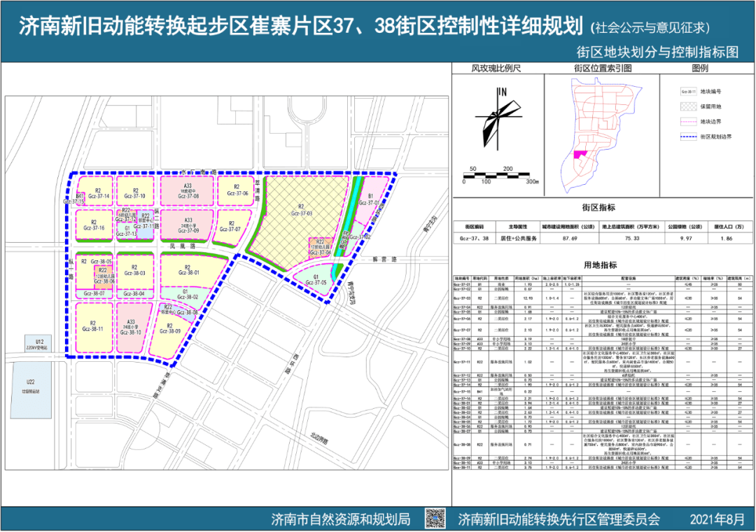Click the cross-hatched 保留用地 legend swatch
This screenshot has height=532, width=756.
tap(687, 106)
